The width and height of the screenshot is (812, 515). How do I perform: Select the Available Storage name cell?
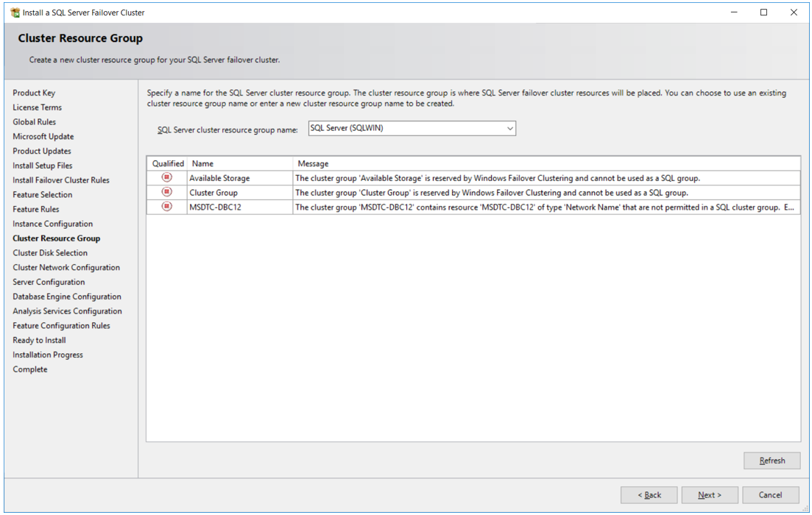coord(240,178)
